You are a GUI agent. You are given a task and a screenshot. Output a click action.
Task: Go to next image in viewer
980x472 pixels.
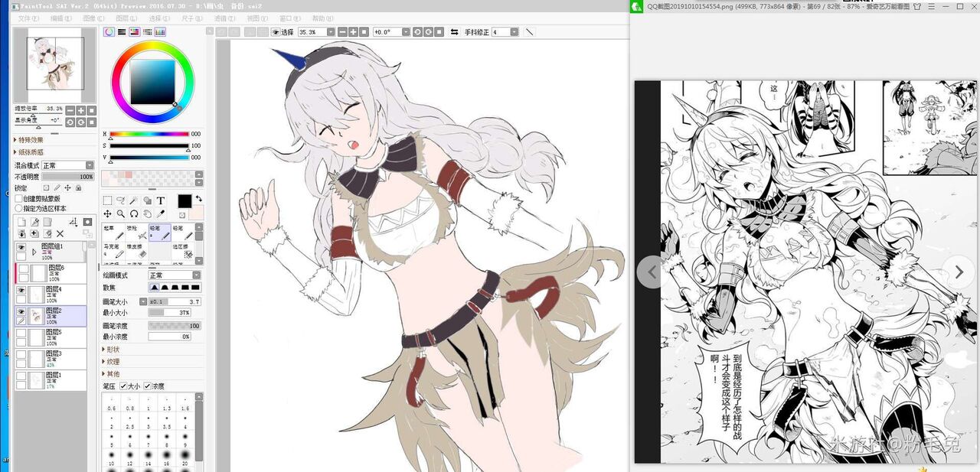[959, 272]
